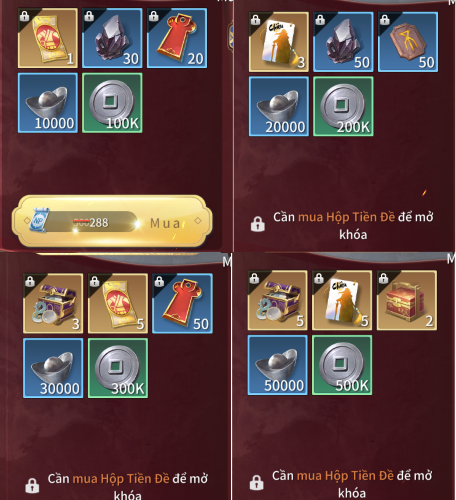Pick the silver ingot reward showing 10000
The image size is (456, 500).
[48, 103]
